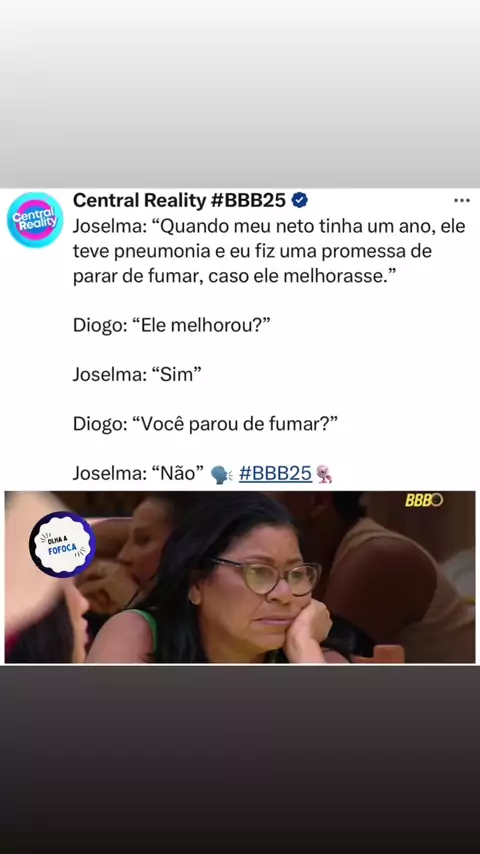Click the line "Joselma: Sim"
This screenshot has width=480, height=854.
pos(137,375)
